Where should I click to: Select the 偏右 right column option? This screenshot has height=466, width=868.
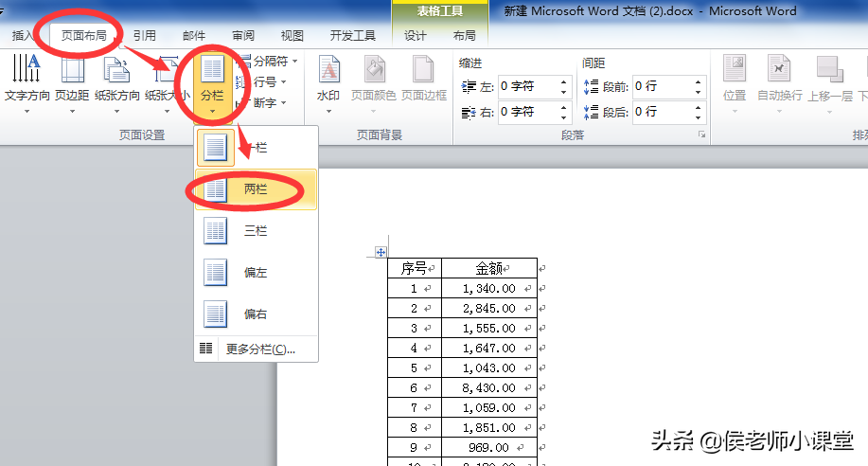257,314
